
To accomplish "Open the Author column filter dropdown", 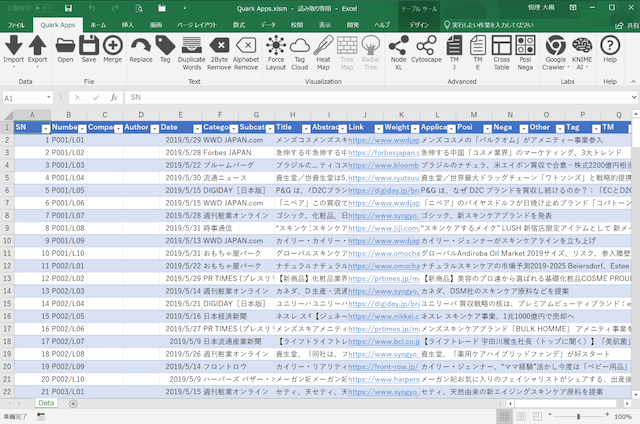I will pyautogui.click(x=155, y=129).
